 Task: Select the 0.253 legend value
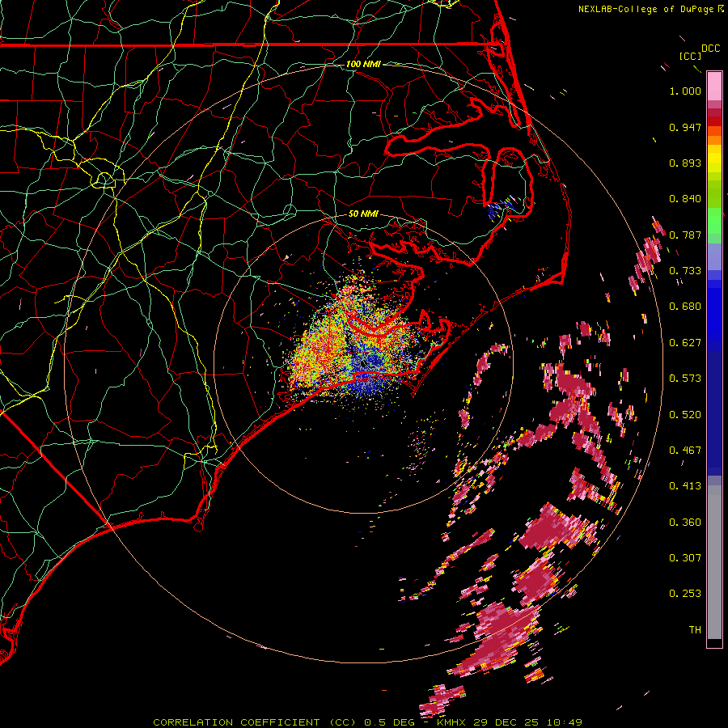pos(685,594)
